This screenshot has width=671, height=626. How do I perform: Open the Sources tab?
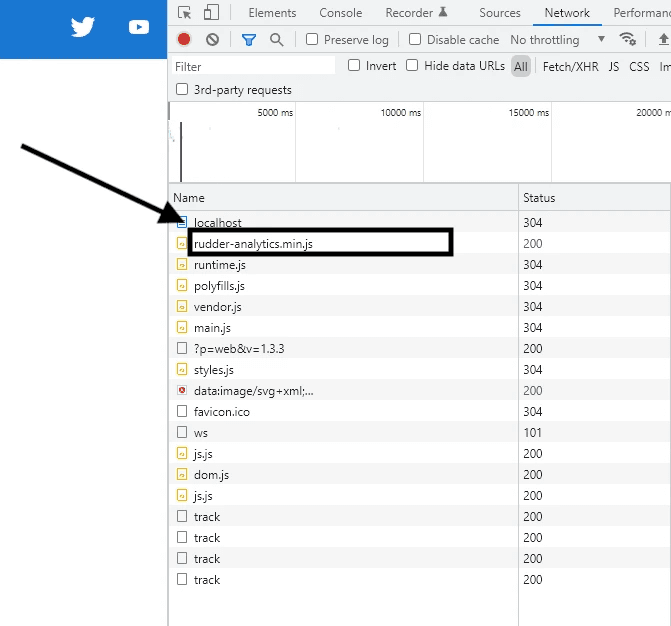coord(499,13)
